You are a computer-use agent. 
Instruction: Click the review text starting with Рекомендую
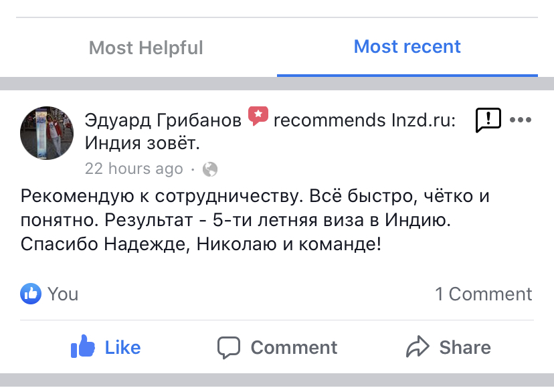pyautogui.click(x=254, y=221)
